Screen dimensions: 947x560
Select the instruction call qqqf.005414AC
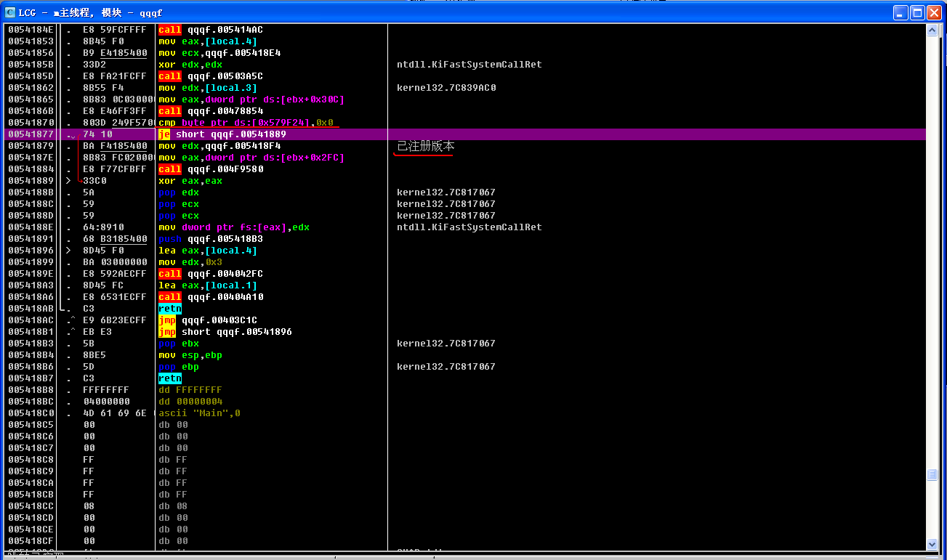pos(211,30)
